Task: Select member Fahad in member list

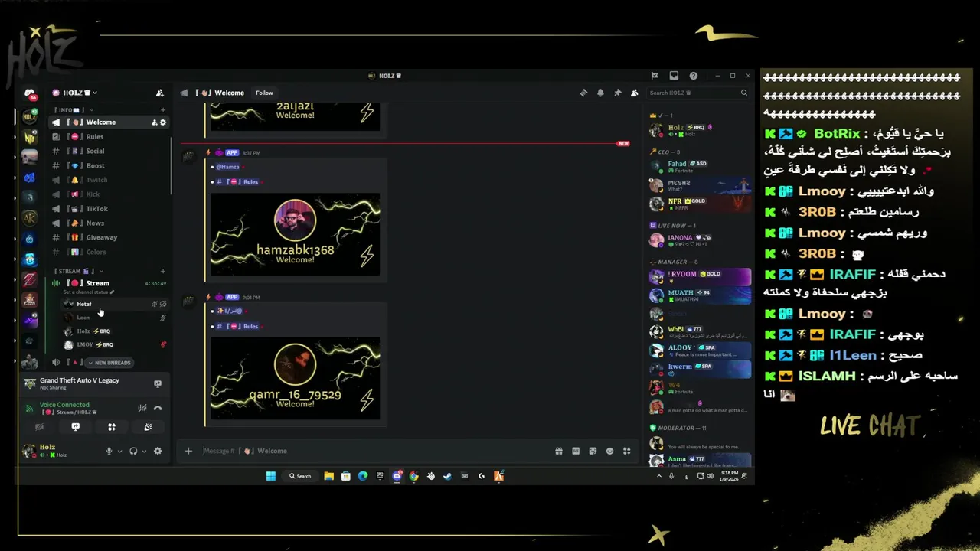Action: tap(699, 166)
